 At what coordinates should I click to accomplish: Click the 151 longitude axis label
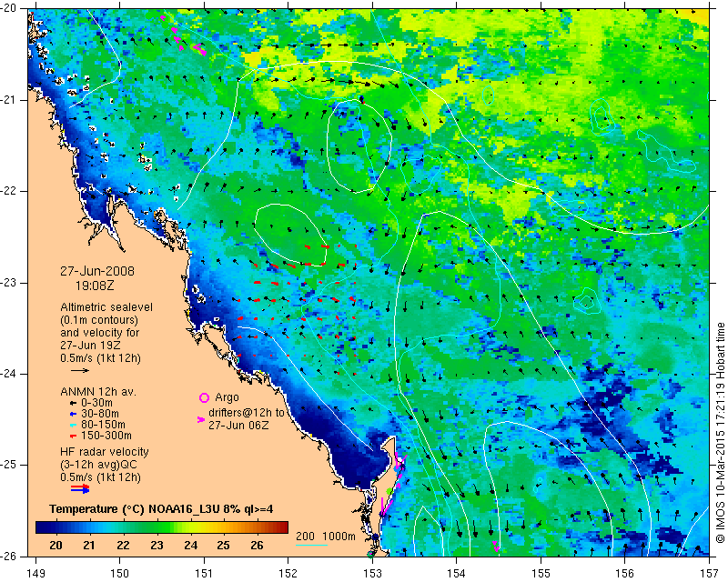tap(204, 574)
